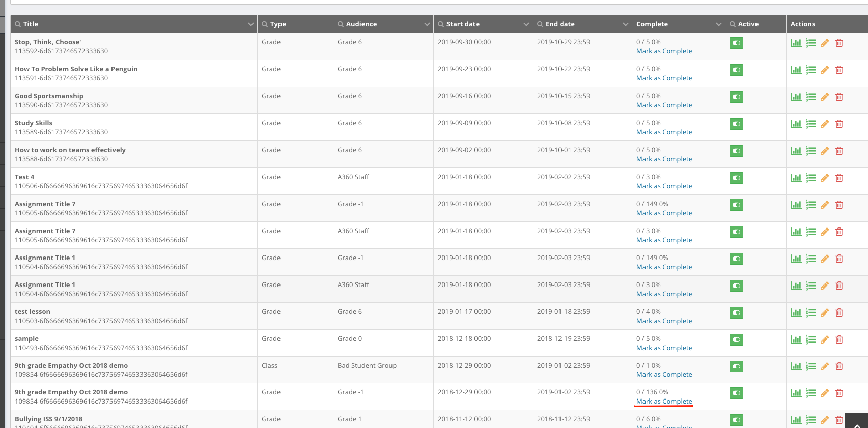Click search icon in Title column header
868x428 pixels.
(x=18, y=24)
